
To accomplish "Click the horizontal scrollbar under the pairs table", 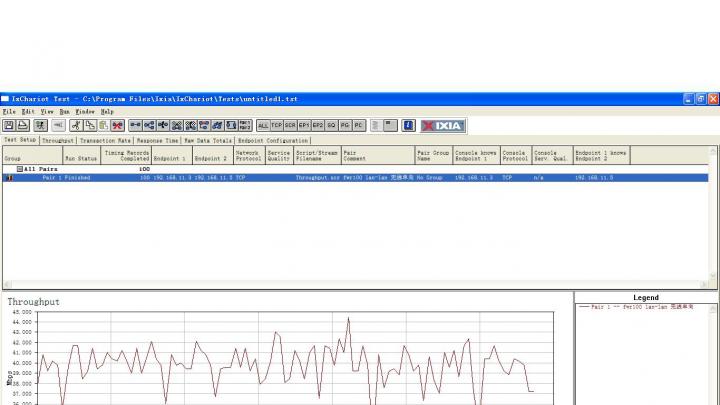I will (x=356, y=285).
